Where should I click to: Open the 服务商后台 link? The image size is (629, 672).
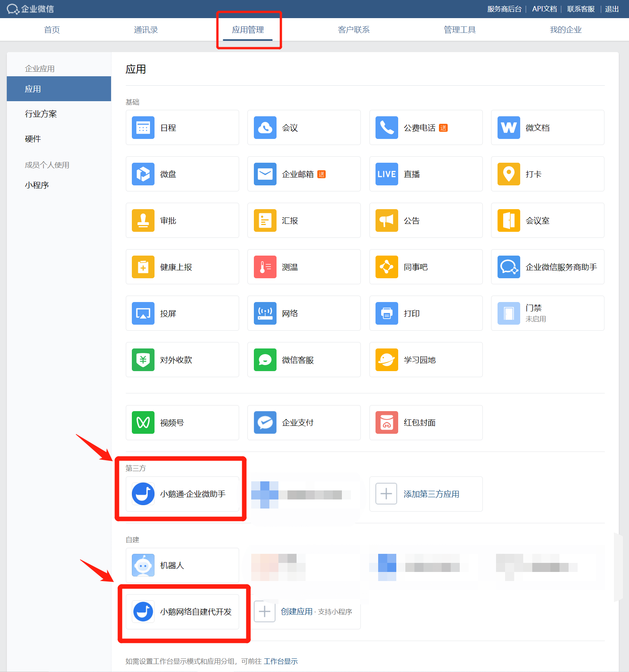[504, 9]
